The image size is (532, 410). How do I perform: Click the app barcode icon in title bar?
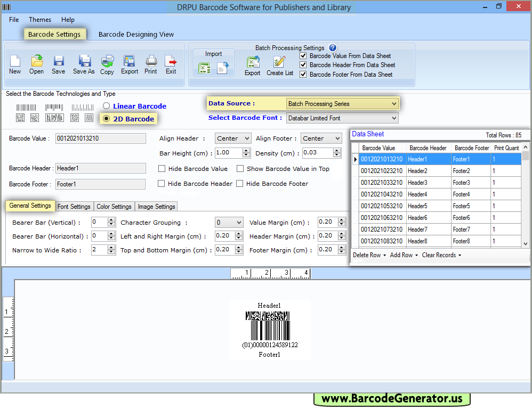tap(6, 7)
